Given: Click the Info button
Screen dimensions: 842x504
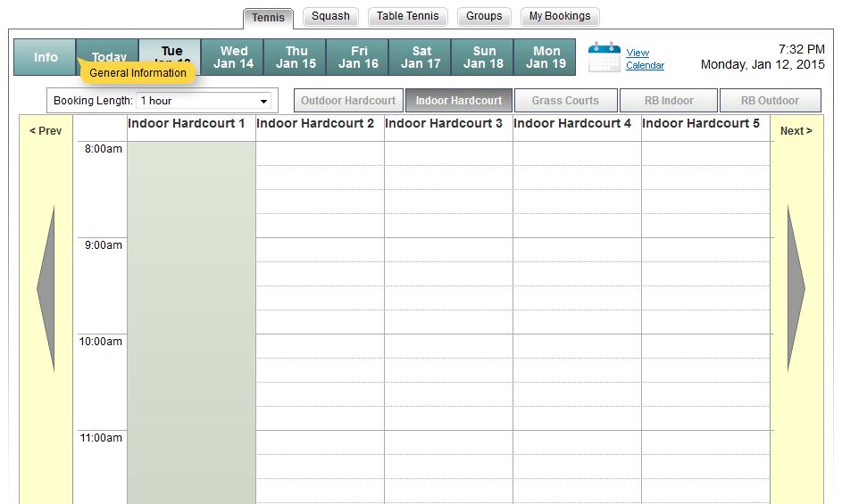Looking at the screenshot, I should (45, 57).
